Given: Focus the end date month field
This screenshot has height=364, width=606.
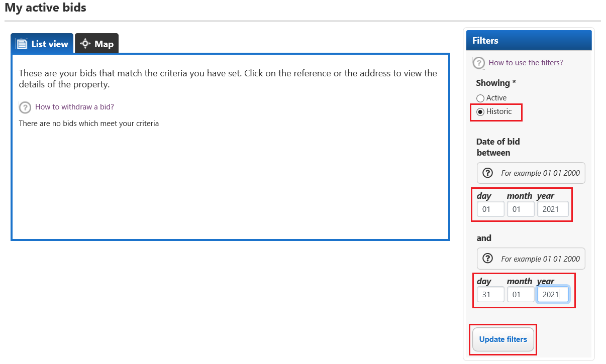Looking at the screenshot, I should click(x=521, y=295).
